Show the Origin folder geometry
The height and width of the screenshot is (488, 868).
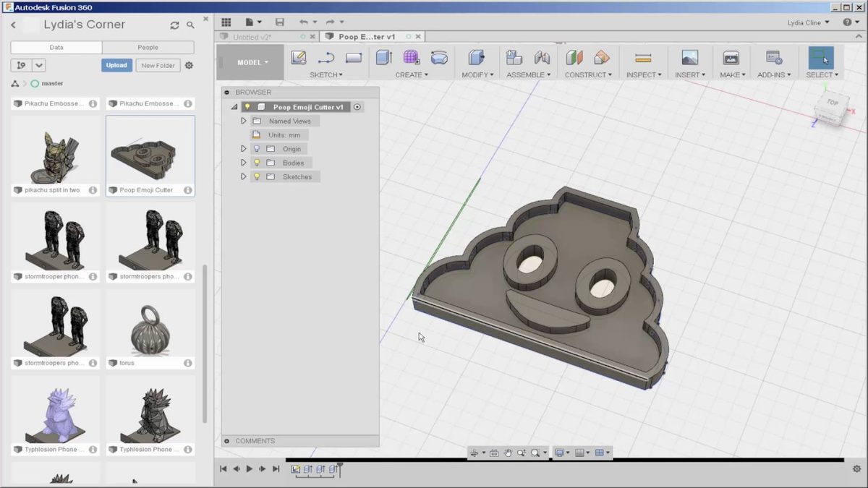point(256,148)
